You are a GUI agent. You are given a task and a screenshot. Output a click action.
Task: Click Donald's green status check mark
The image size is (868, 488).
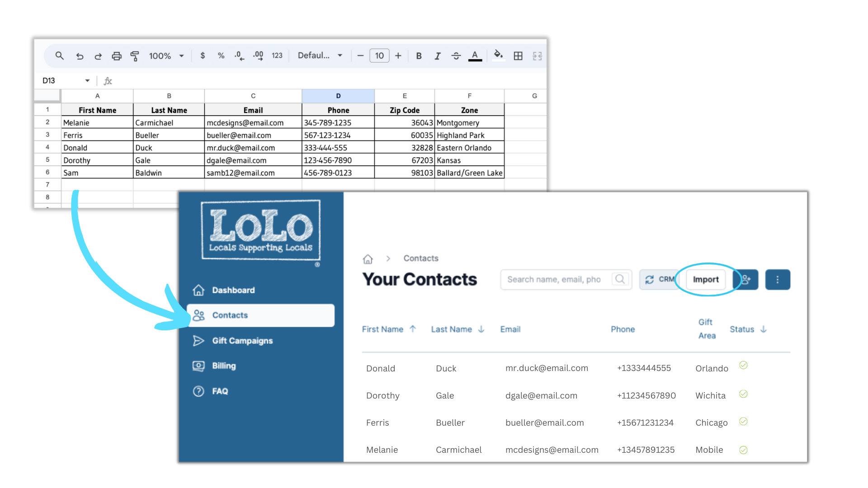pyautogui.click(x=743, y=365)
